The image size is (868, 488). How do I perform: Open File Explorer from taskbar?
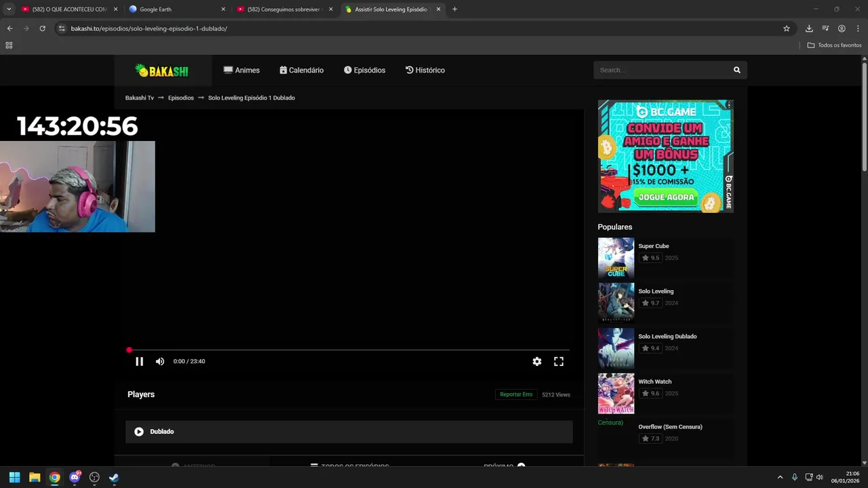click(x=35, y=477)
